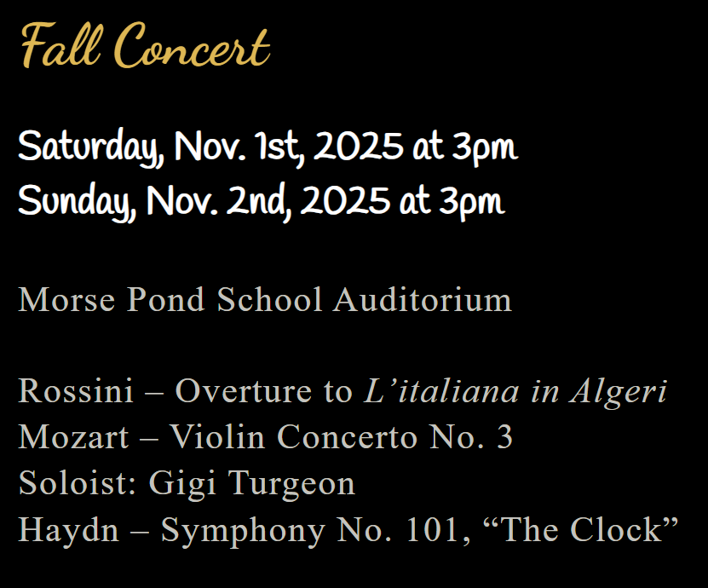Click the composer name "Rossini"
708x588 pixels.
76,391
